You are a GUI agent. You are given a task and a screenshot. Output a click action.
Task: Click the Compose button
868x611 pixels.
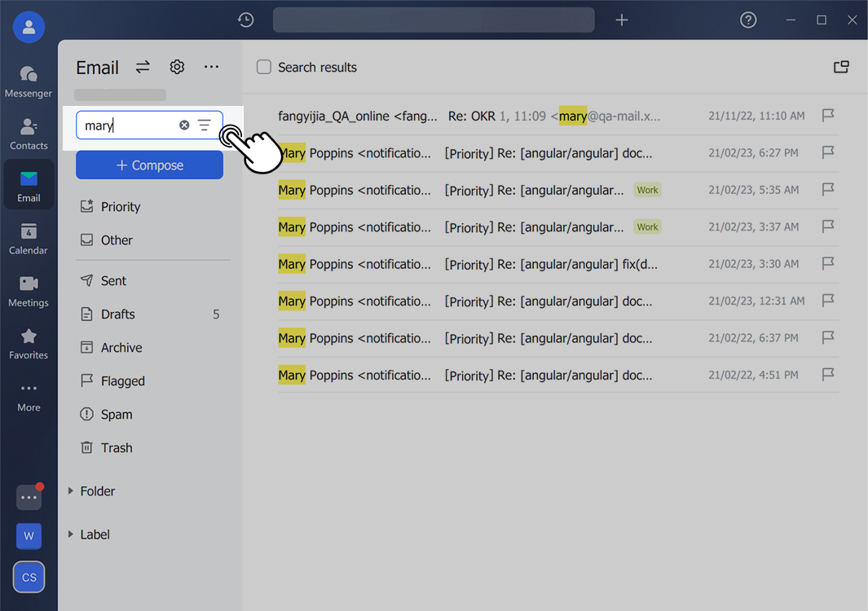point(149,165)
